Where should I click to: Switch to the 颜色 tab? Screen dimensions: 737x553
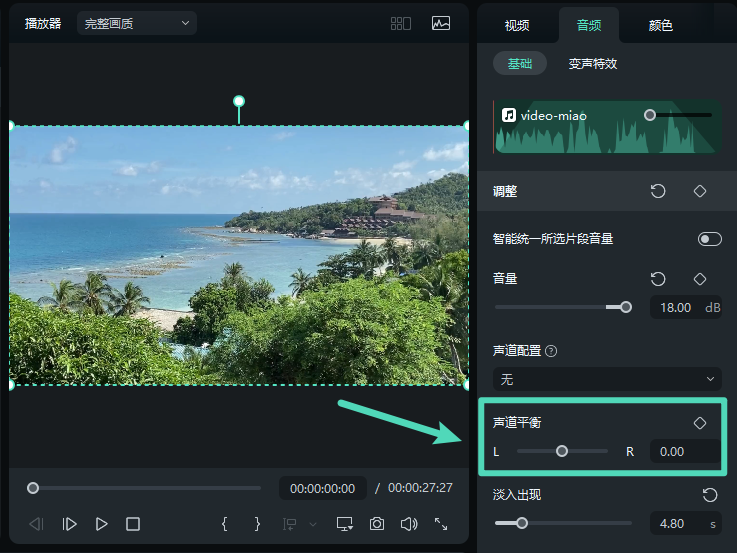pos(660,25)
